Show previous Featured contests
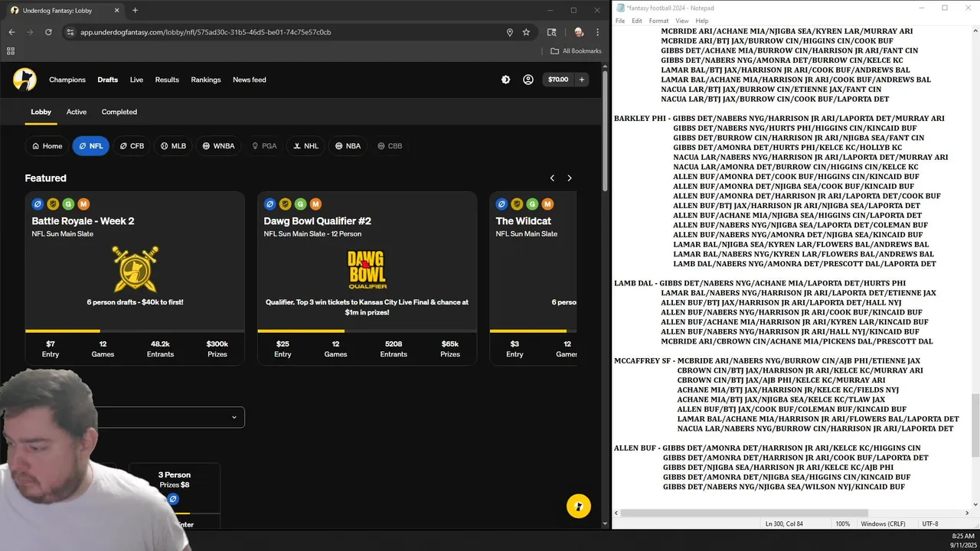Image resolution: width=980 pixels, height=551 pixels. [552, 178]
